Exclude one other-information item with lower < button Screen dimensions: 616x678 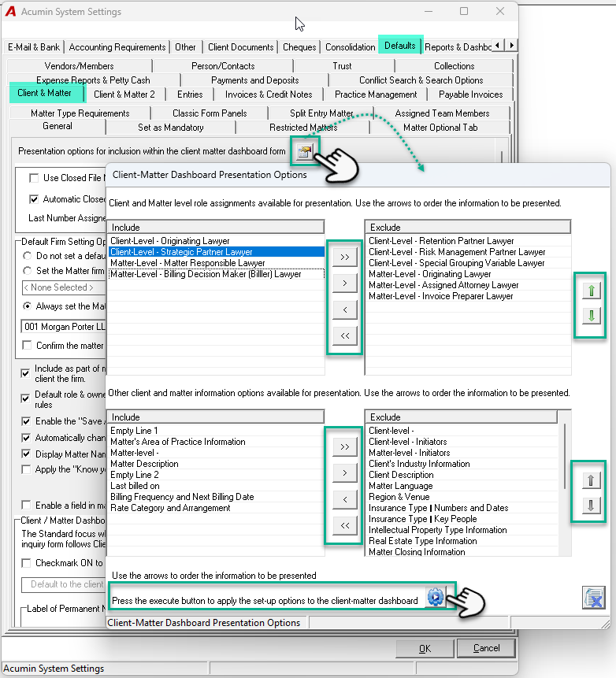coord(345,499)
